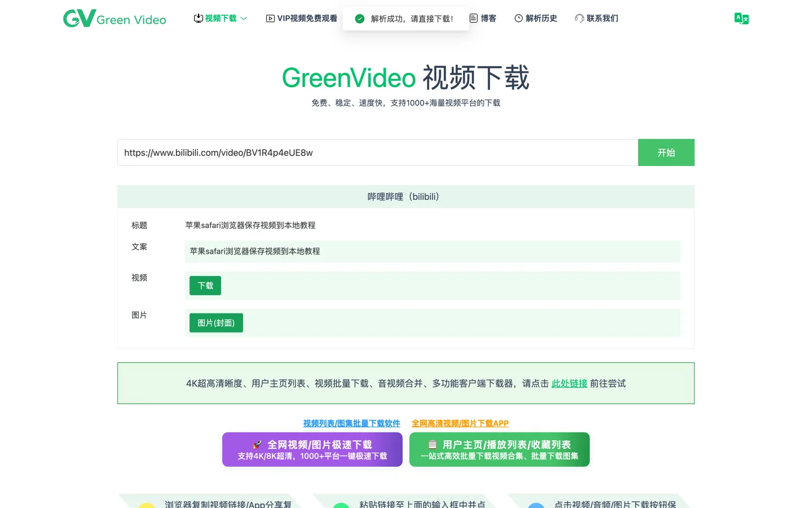812x508 pixels.
Task: Click the 哔哩哔哩（bilibili）header text
Action: (x=403, y=196)
